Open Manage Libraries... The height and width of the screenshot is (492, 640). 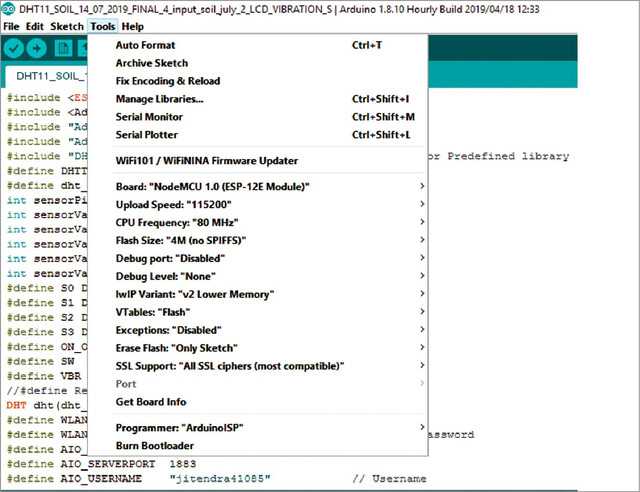pyautogui.click(x=258, y=99)
